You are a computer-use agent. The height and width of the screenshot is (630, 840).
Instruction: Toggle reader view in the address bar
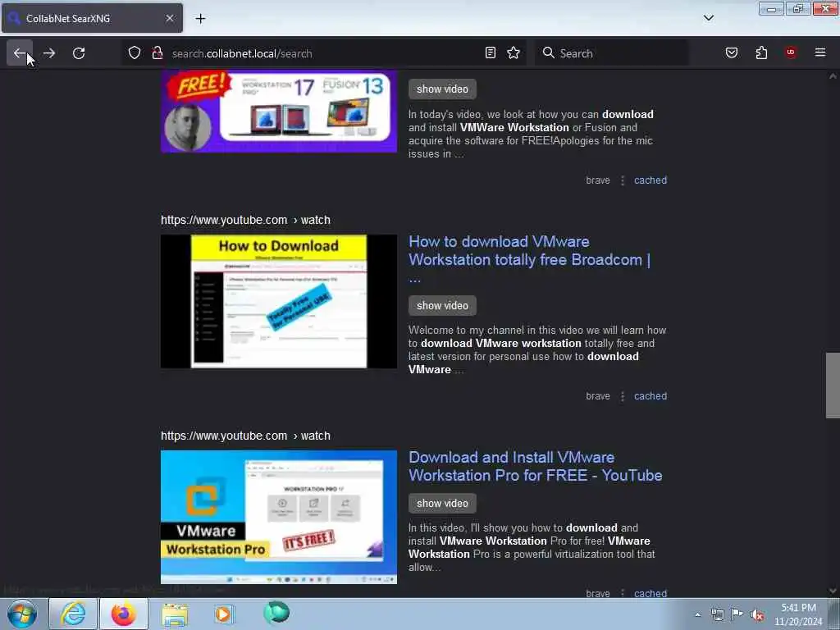click(x=491, y=53)
